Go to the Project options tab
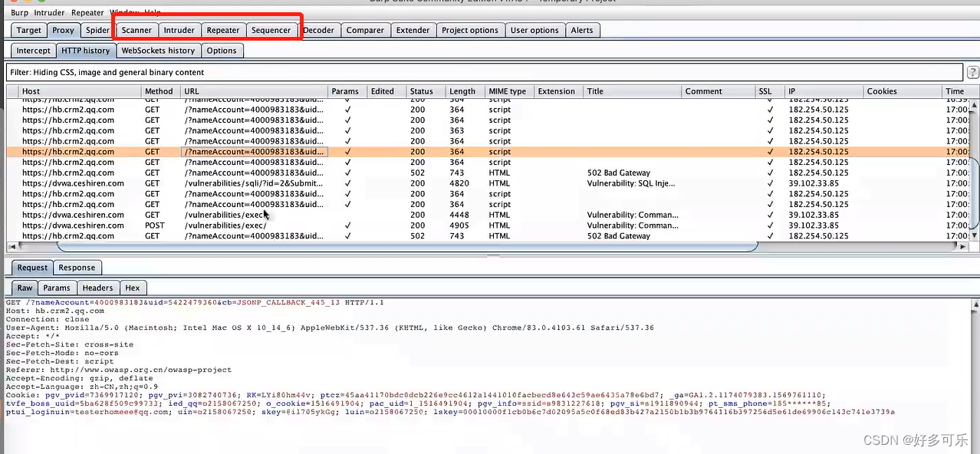980x454 pixels. point(470,30)
